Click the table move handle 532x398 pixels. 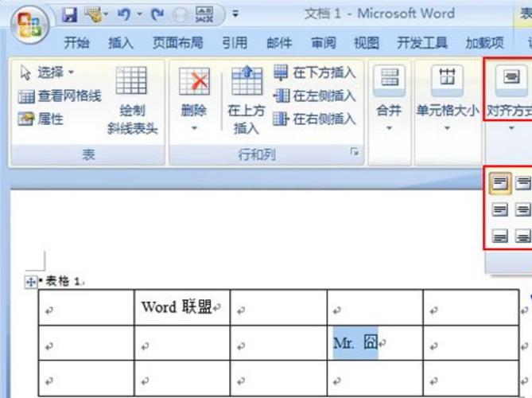click(30, 282)
